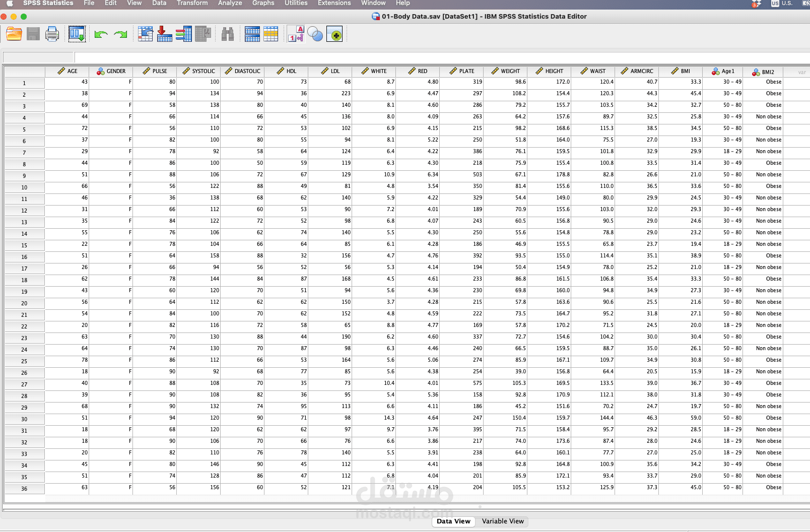Click the HEIGHT value 178.8 in row 9
810x532 pixels.
(549, 174)
